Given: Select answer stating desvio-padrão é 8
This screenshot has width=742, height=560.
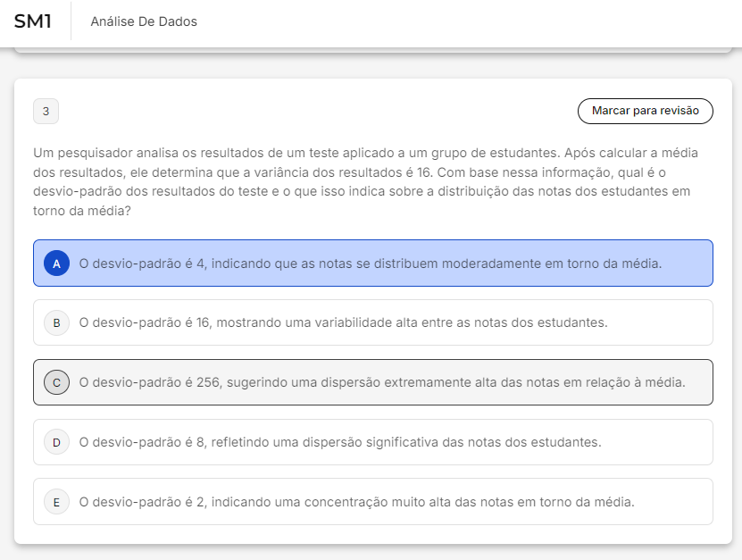Looking at the screenshot, I should 340,442.
